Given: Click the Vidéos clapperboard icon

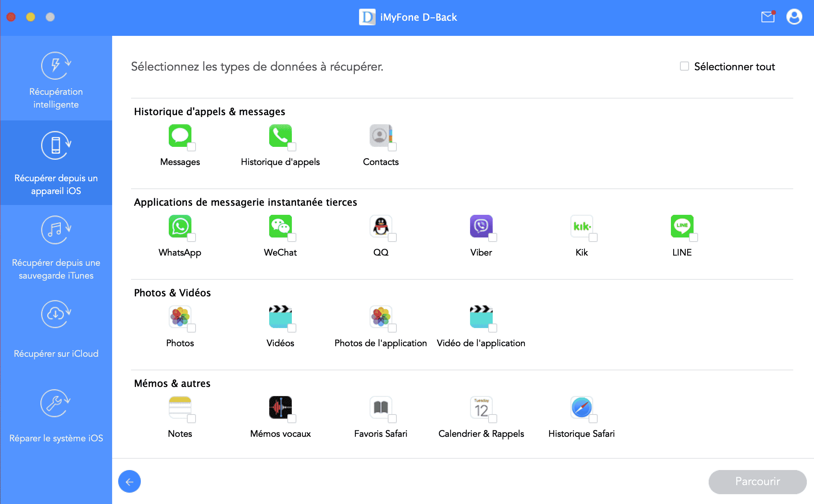Looking at the screenshot, I should pyautogui.click(x=281, y=317).
